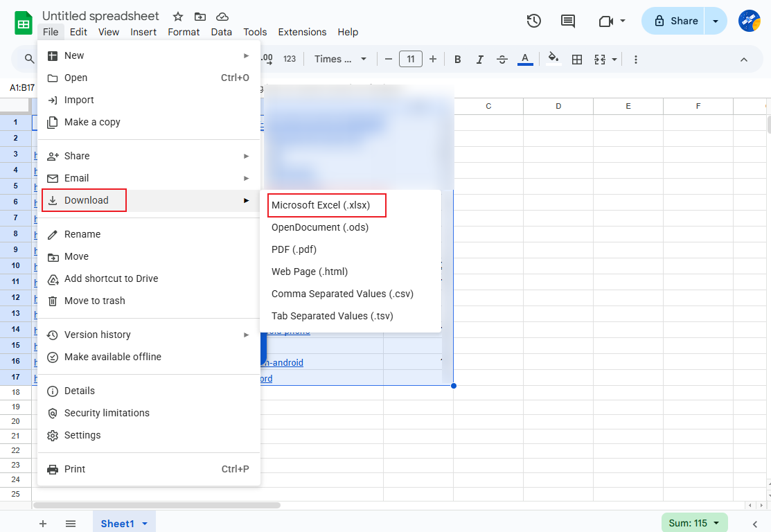This screenshot has width=771, height=532.
Task: Open the format as number 123 menu
Action: click(x=290, y=59)
